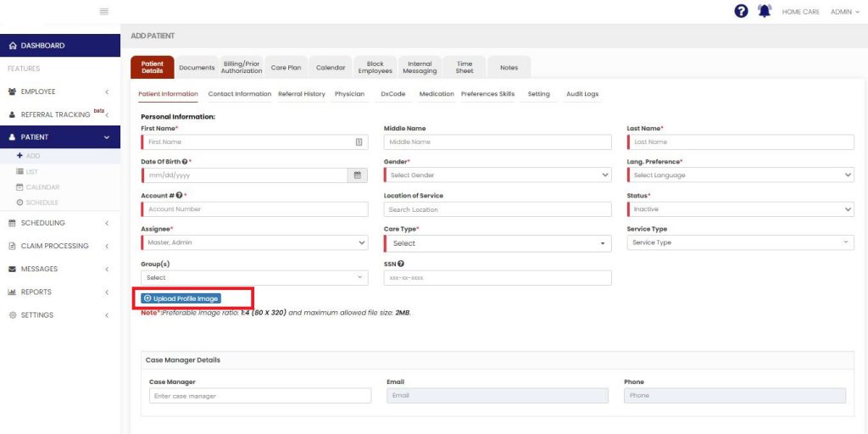Screen dimensions: 868x434
Task: Open the Audit Logs sub-tab
Action: pos(582,94)
